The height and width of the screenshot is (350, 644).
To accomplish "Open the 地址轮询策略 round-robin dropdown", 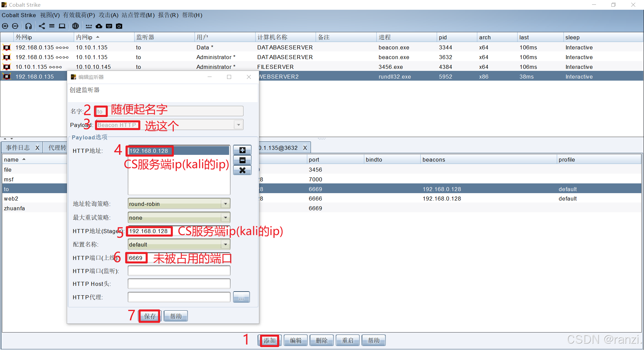I will point(225,204).
